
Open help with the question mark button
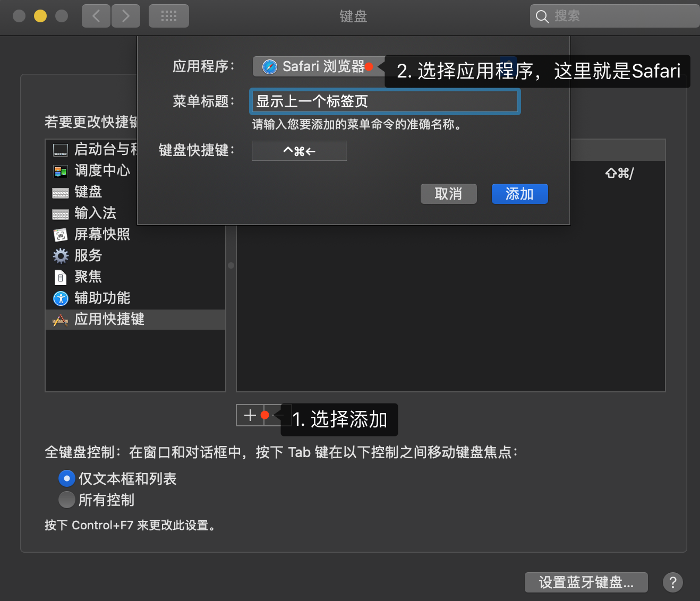point(673,582)
